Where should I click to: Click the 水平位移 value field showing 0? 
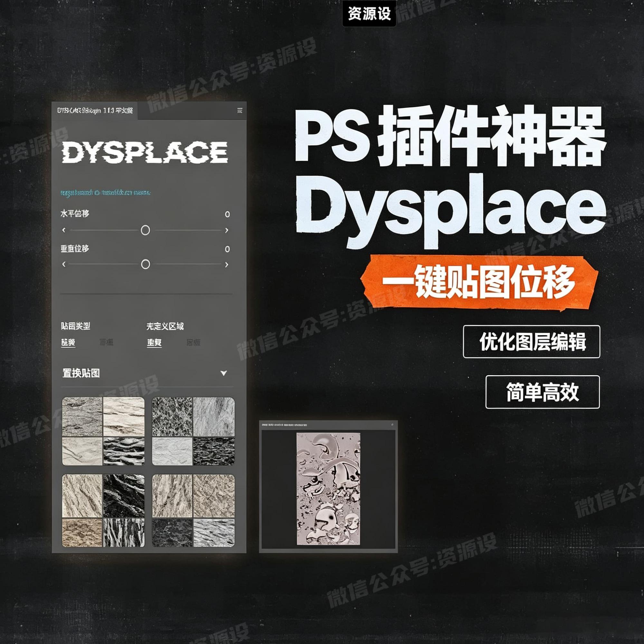click(227, 214)
